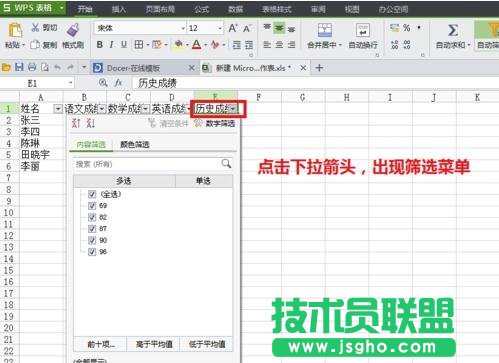Sort ascending in filter panel

(76, 123)
